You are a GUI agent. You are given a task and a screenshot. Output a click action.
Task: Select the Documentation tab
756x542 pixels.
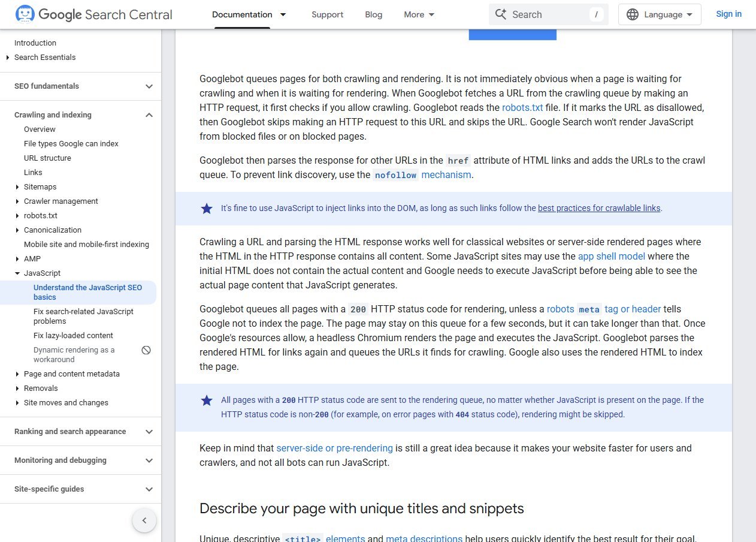(242, 14)
